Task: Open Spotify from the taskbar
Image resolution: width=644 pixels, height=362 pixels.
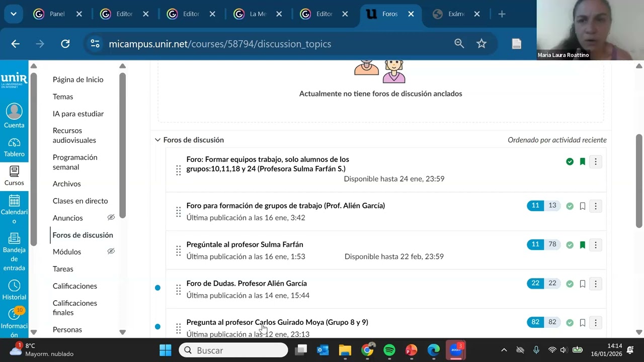Action: [389, 350]
